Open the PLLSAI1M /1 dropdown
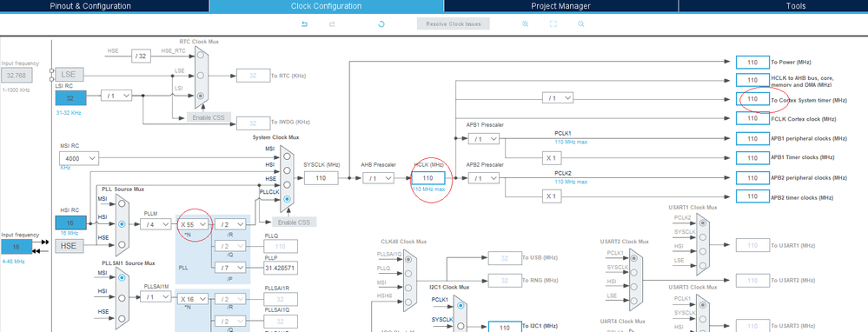 pyautogui.click(x=156, y=297)
